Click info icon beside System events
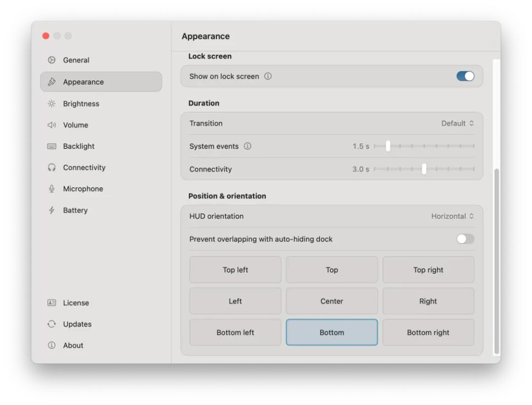532x405 pixels. [248, 146]
